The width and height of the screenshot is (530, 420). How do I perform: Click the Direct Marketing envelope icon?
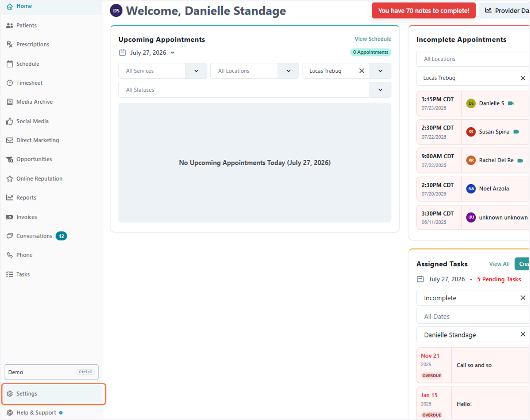tap(10, 140)
